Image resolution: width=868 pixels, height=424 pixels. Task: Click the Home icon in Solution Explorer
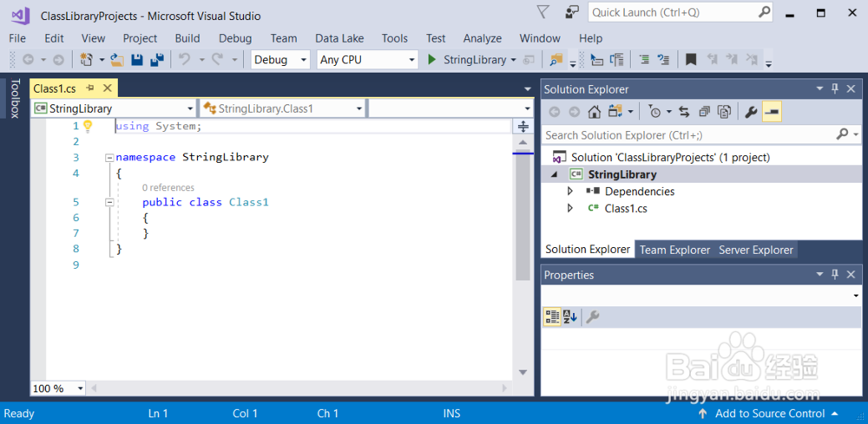pyautogui.click(x=594, y=112)
